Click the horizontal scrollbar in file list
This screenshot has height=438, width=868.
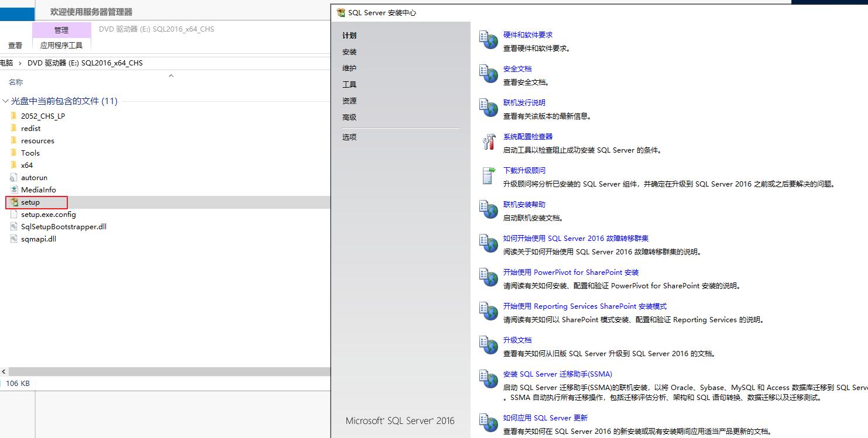pyautogui.click(x=164, y=370)
